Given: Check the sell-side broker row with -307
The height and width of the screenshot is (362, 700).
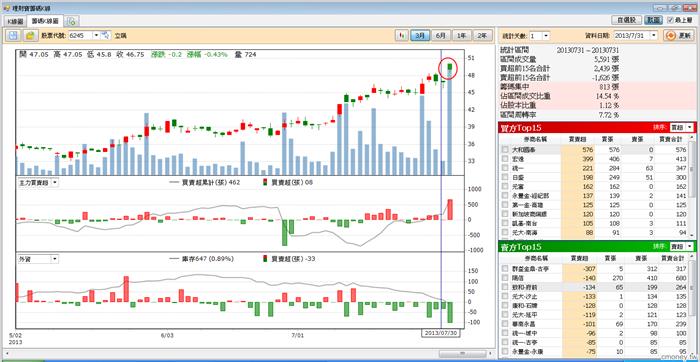Looking at the screenshot, I should 505,268.
